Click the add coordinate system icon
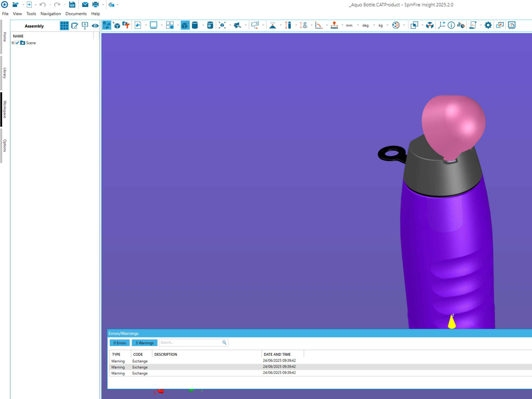 [x=441, y=25]
